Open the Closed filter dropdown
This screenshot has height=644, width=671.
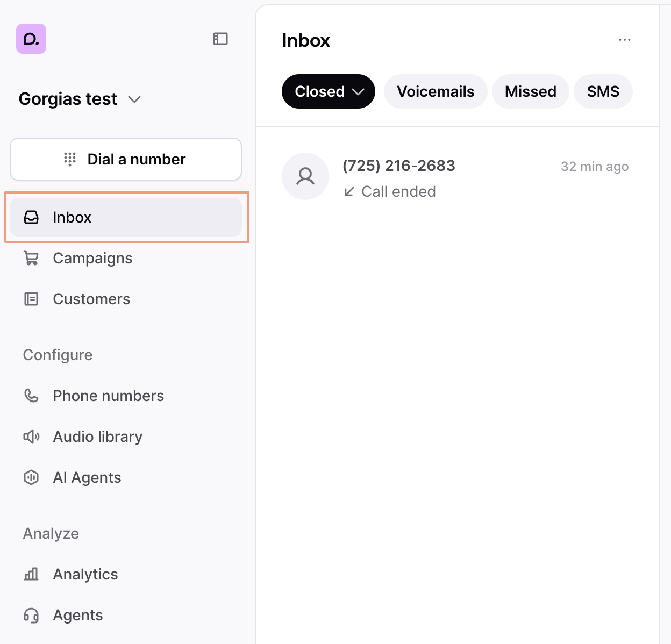pyautogui.click(x=328, y=91)
